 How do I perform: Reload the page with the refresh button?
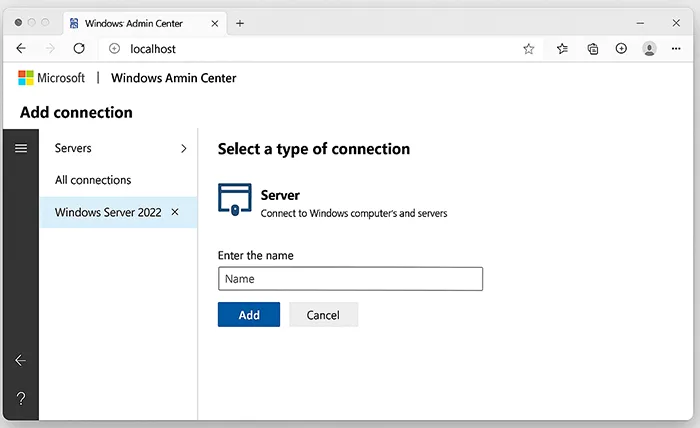(x=79, y=48)
